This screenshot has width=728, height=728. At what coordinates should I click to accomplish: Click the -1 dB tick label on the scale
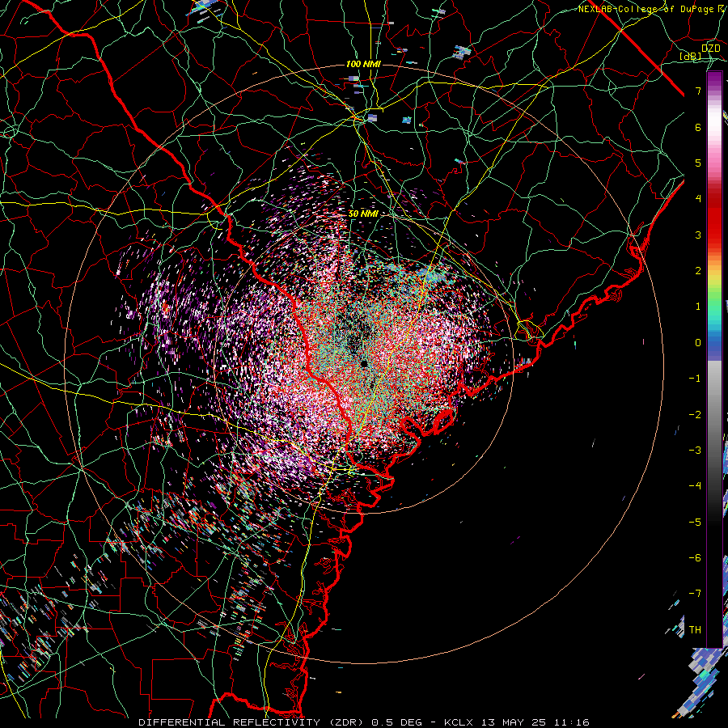tap(695, 379)
